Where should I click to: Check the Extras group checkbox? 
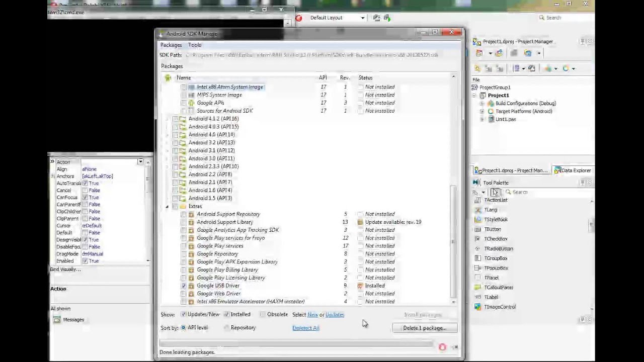click(x=175, y=206)
